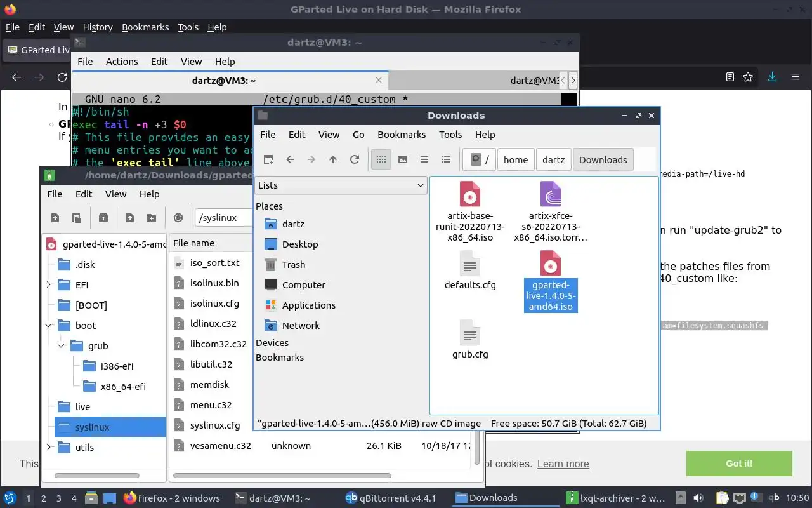Collapse grub folder in archive tree
The height and width of the screenshot is (508, 812).
pyautogui.click(x=62, y=345)
